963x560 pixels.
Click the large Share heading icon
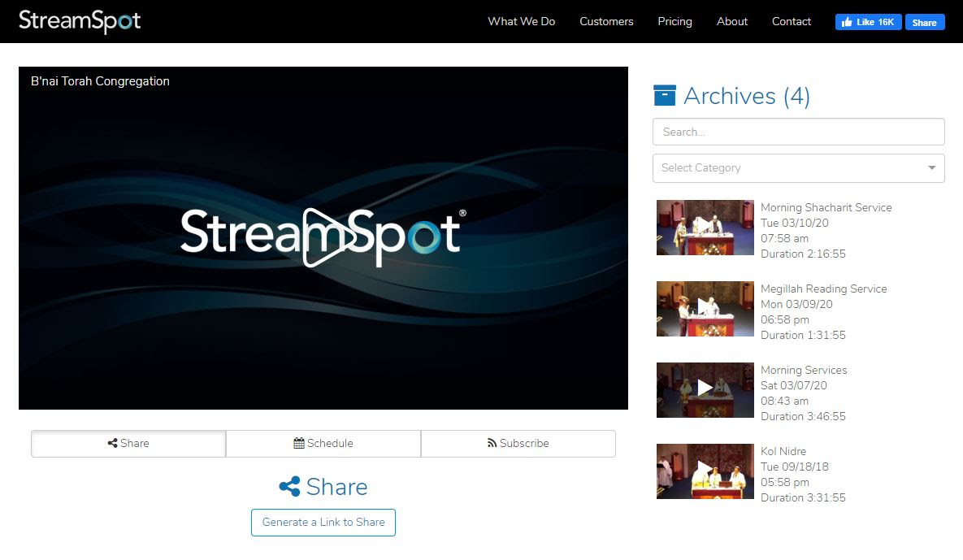click(290, 486)
